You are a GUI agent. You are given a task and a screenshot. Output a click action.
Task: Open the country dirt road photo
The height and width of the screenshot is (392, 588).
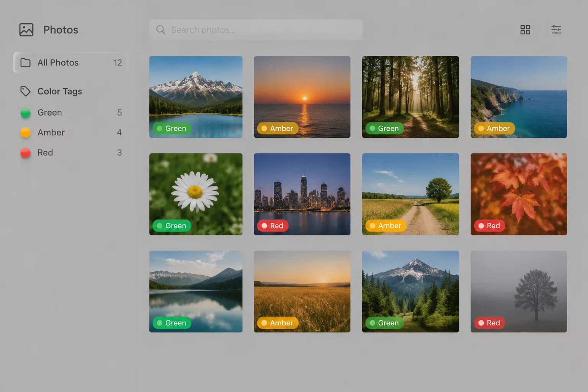click(x=410, y=194)
